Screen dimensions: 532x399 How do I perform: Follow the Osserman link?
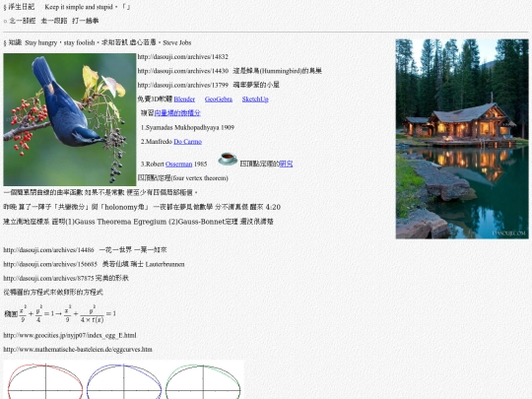click(178, 164)
